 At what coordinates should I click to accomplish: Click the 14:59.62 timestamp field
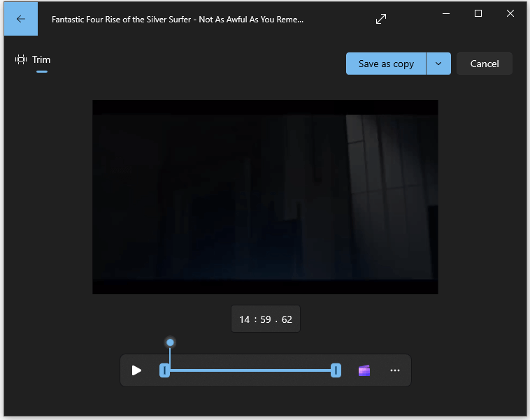(266, 319)
